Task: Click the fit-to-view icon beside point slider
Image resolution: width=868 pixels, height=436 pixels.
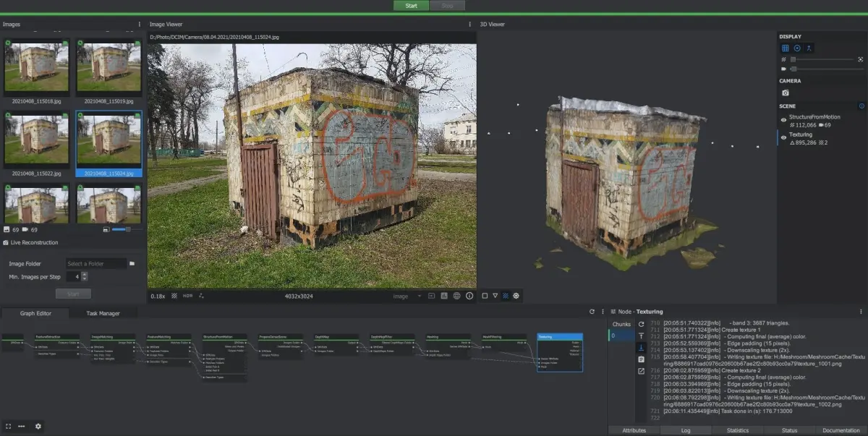Action: coord(861,59)
